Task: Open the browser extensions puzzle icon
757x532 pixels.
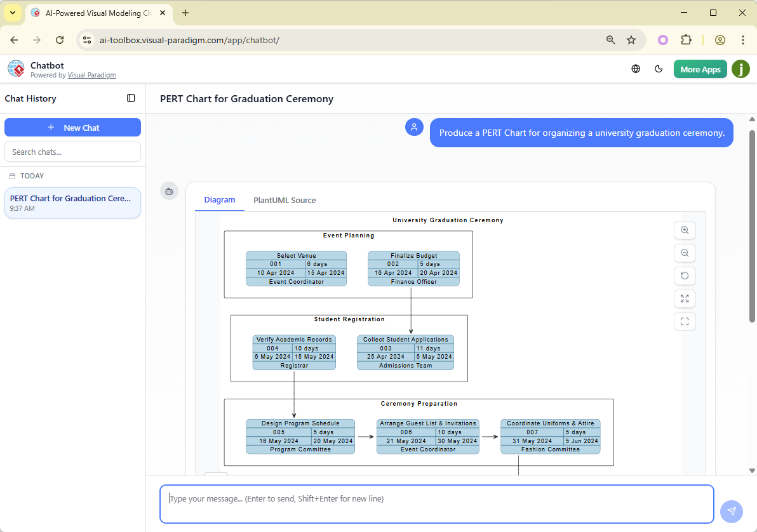Action: tap(687, 39)
